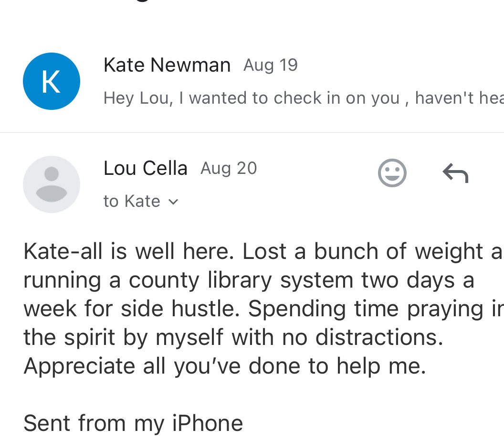Tap the reply arrow icon

point(455,173)
